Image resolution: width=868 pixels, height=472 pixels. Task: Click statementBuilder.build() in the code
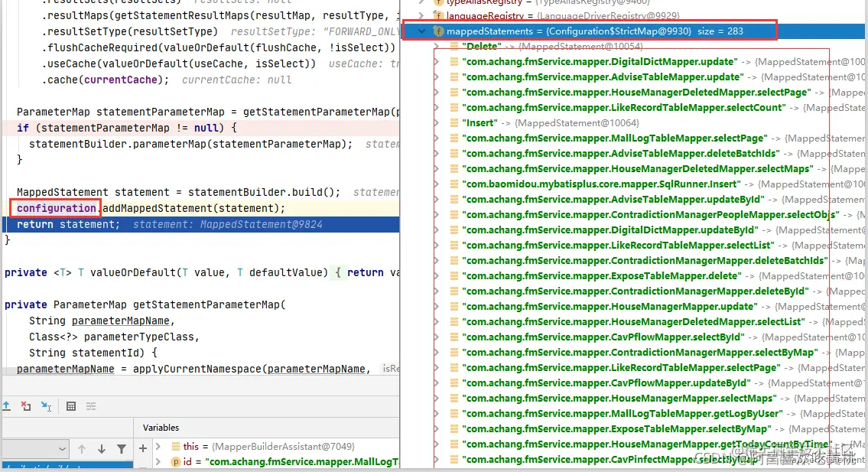tap(262, 192)
